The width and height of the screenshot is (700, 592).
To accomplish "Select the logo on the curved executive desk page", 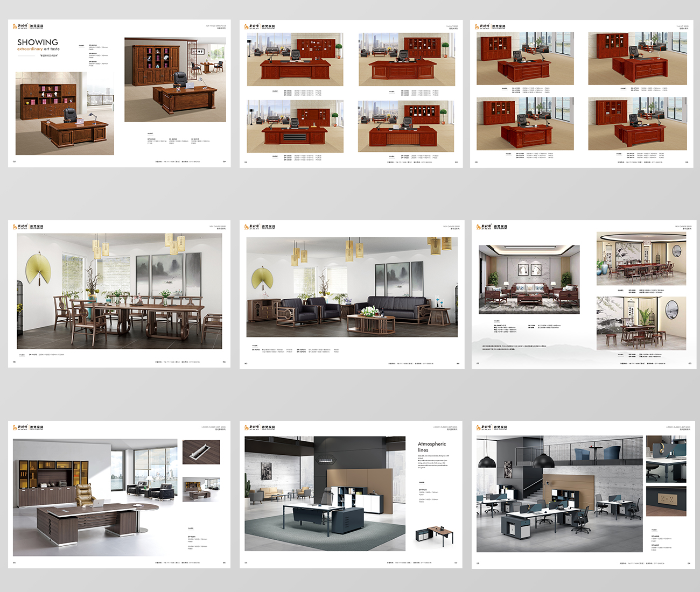I will click(28, 427).
